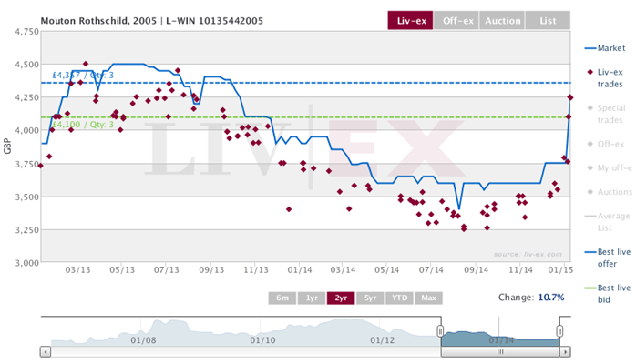
Task: Enable Special trades legend series
Action: (x=607, y=114)
